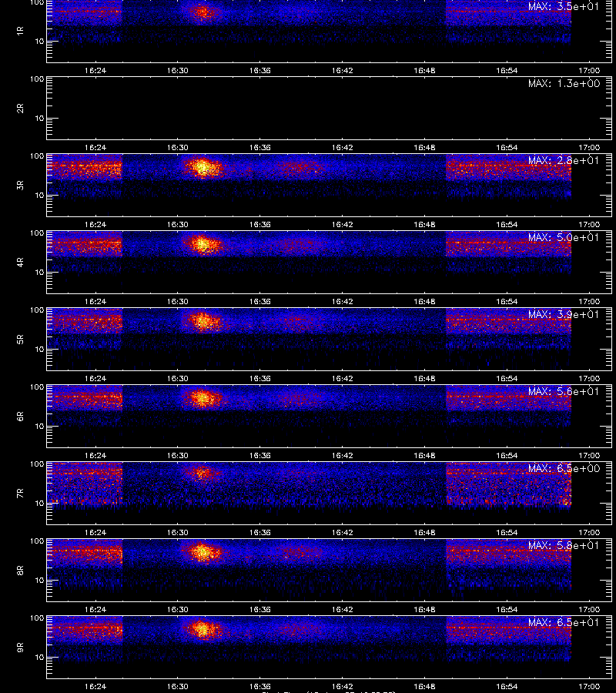Click the faint burst in the 7R spectrogram

[x=202, y=473]
